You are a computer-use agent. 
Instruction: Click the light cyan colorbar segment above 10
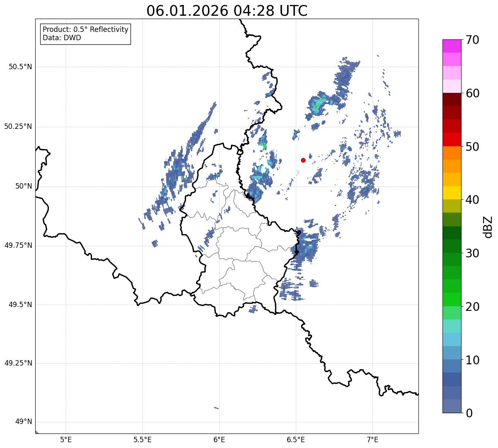[x=452, y=339]
